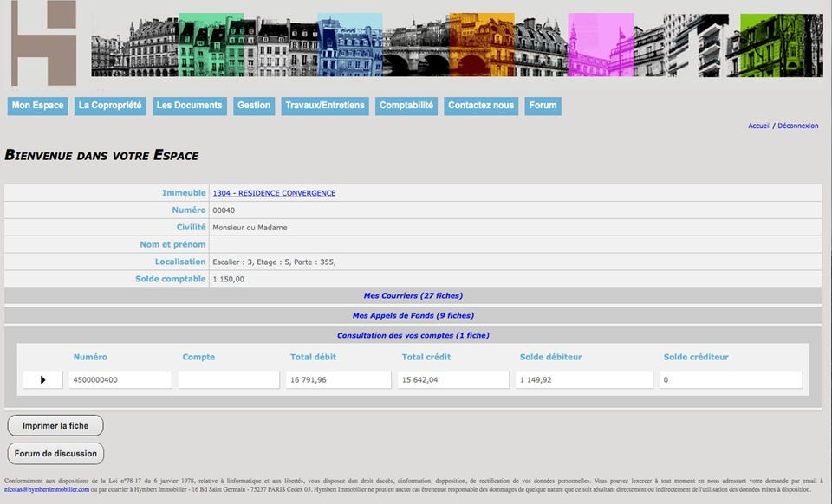
Task: Go to the Comptabilité menu
Action: [406, 106]
